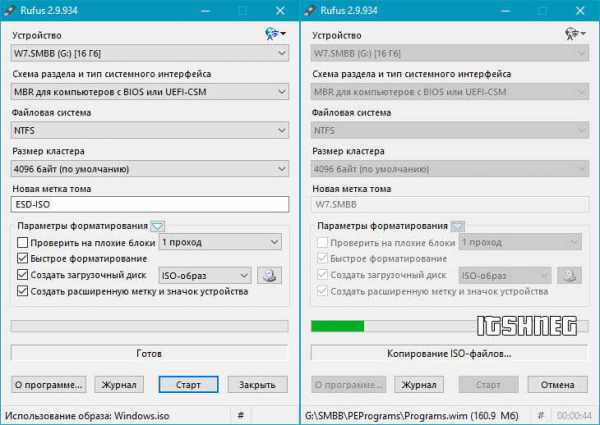Minimize the right Rufus window

tap(505, 10)
